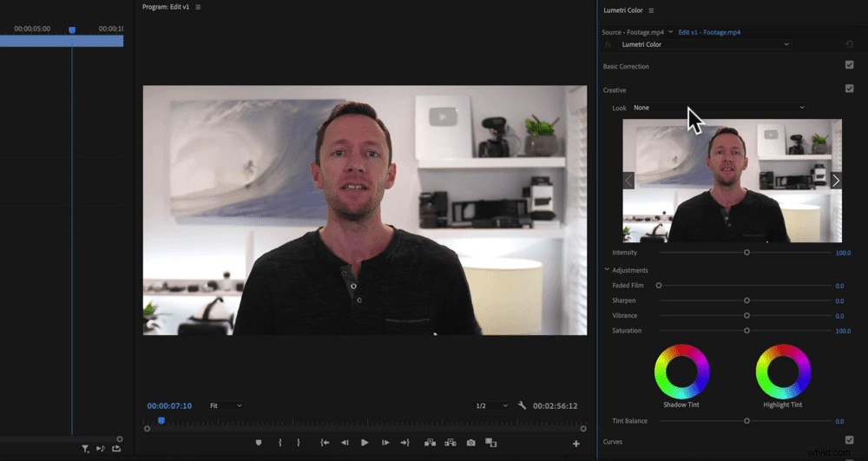This screenshot has width=868, height=461.
Task: Click filter icon below the effect timeline
Action: tap(85, 449)
